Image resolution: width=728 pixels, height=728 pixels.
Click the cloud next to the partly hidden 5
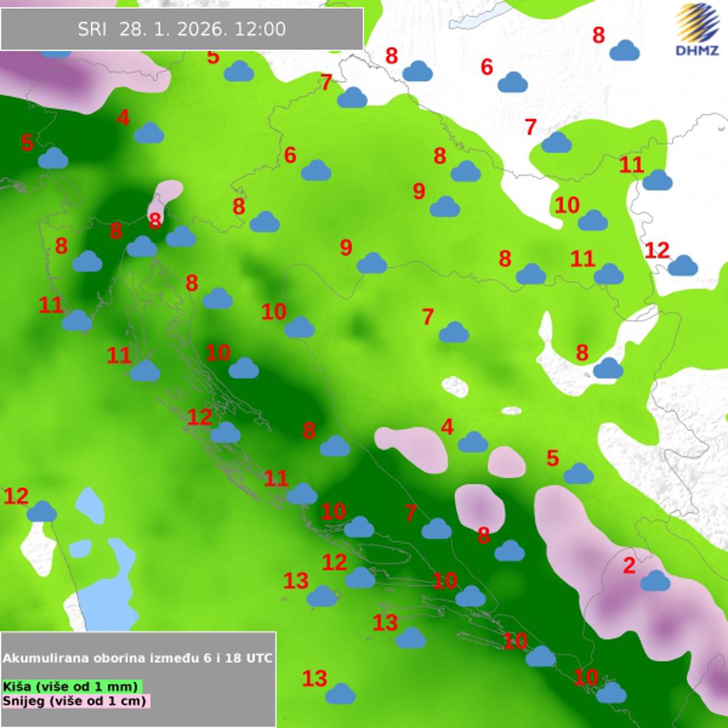(x=239, y=71)
